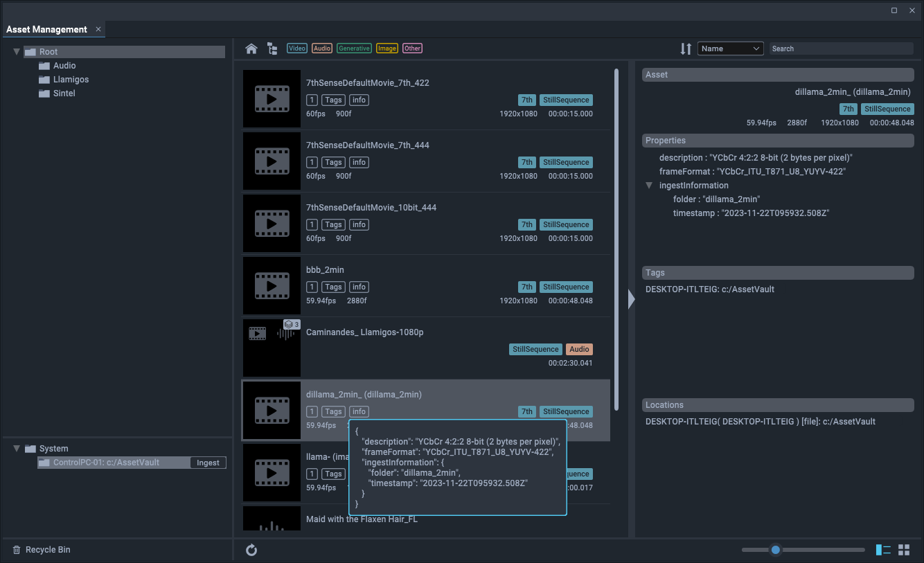Click the Llamigos folder icon
Viewport: 924px width, 563px height.
click(44, 80)
